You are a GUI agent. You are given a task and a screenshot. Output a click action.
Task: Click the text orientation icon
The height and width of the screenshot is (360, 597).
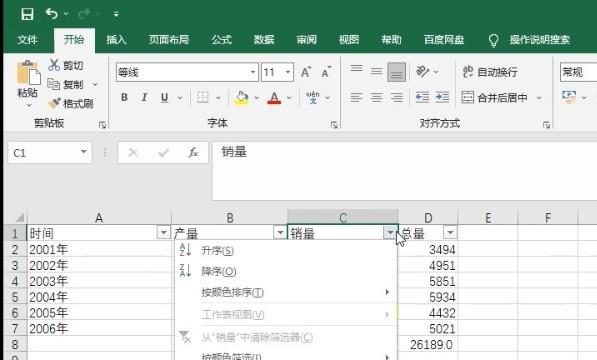click(423, 71)
